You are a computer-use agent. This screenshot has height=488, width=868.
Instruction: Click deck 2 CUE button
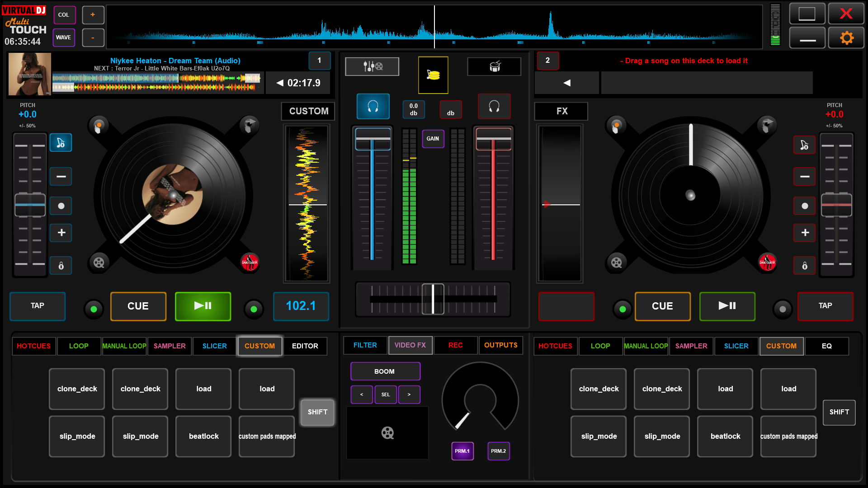[663, 306]
